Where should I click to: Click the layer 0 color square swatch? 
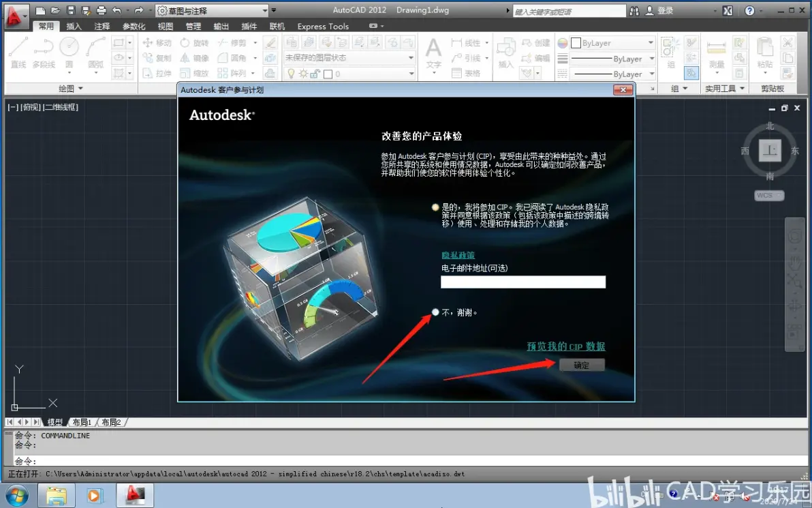[x=327, y=74]
